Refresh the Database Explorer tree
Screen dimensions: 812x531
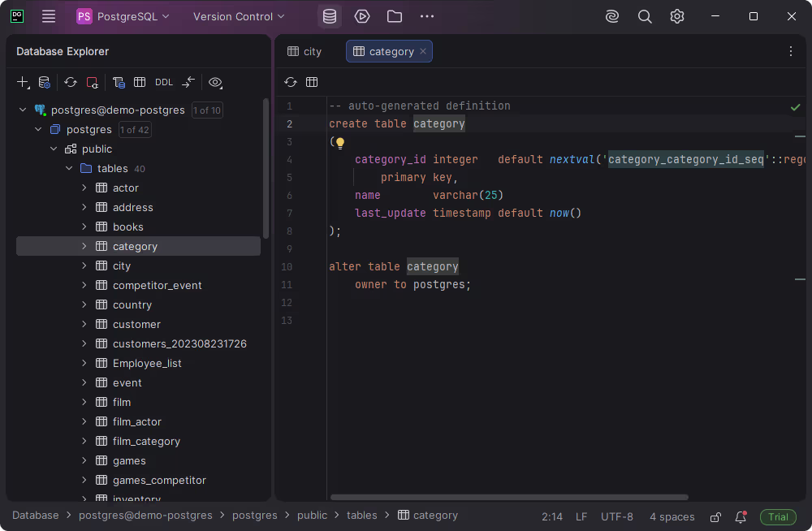tap(71, 82)
